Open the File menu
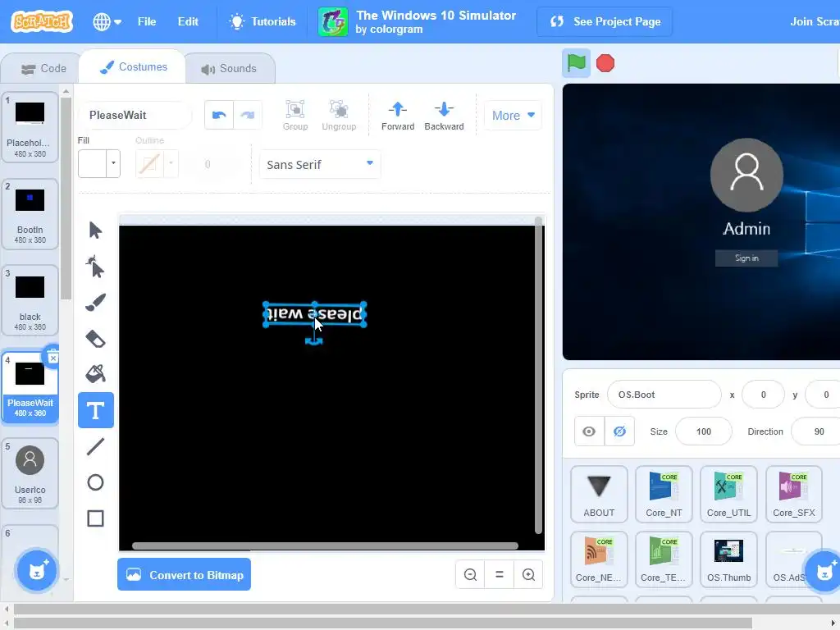This screenshot has height=630, width=840. tap(147, 21)
